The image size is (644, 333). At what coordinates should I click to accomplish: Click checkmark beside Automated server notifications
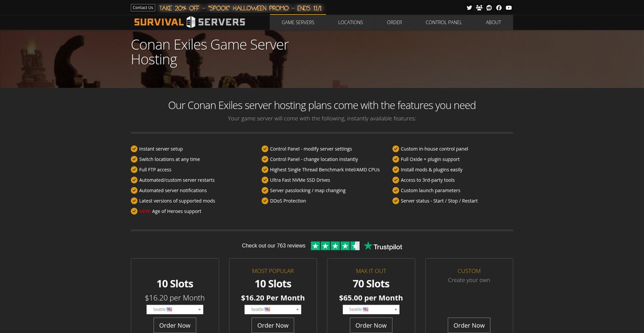tap(134, 191)
